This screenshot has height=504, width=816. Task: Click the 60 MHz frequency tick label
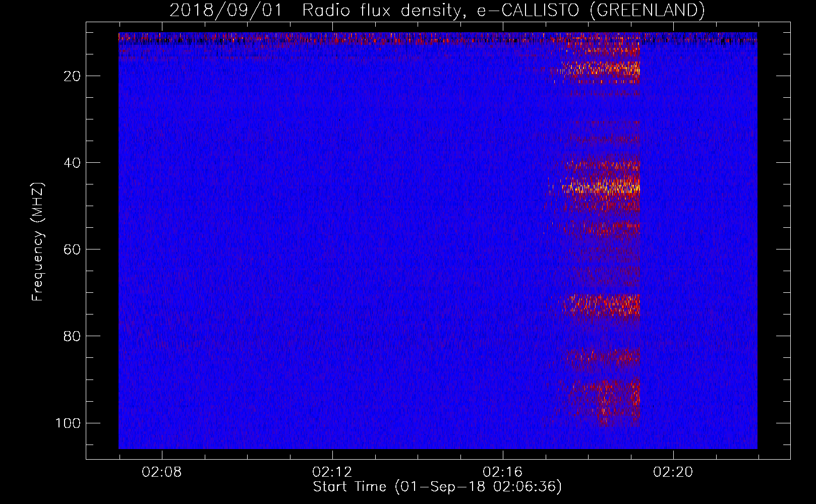click(x=73, y=249)
